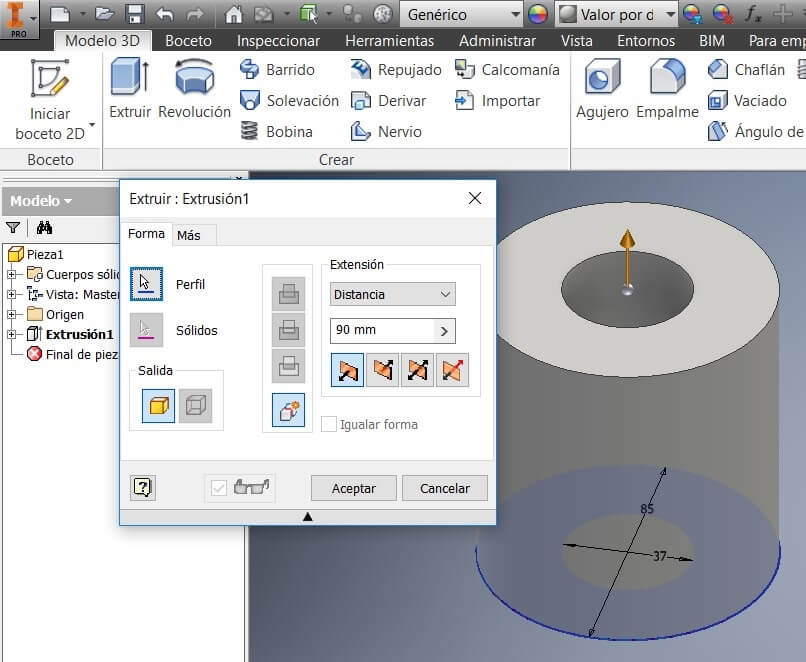Click the undo arrow icon
The height and width of the screenshot is (662, 806).
(164, 14)
